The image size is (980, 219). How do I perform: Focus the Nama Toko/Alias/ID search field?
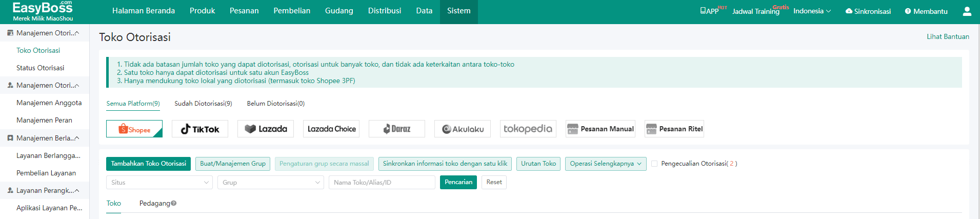pos(382,183)
